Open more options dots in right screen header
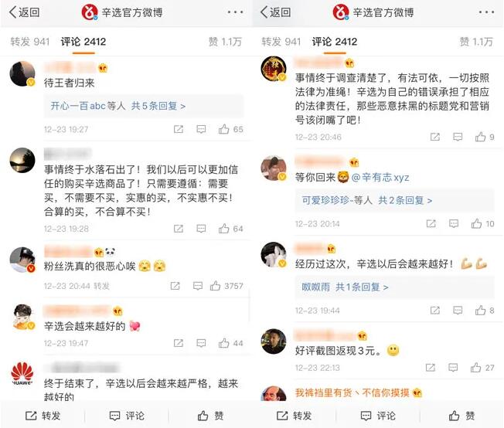Screen dimensions: 504x428 tap(486, 12)
